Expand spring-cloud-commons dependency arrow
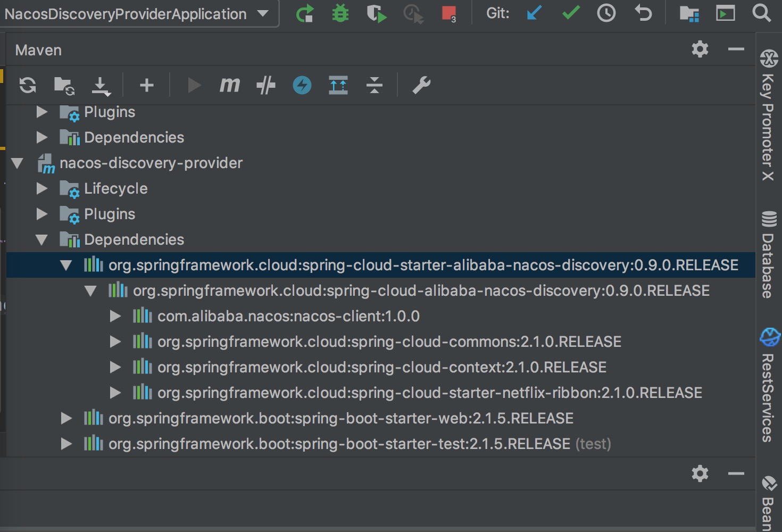Screen dimensions: 782x532 (115, 342)
